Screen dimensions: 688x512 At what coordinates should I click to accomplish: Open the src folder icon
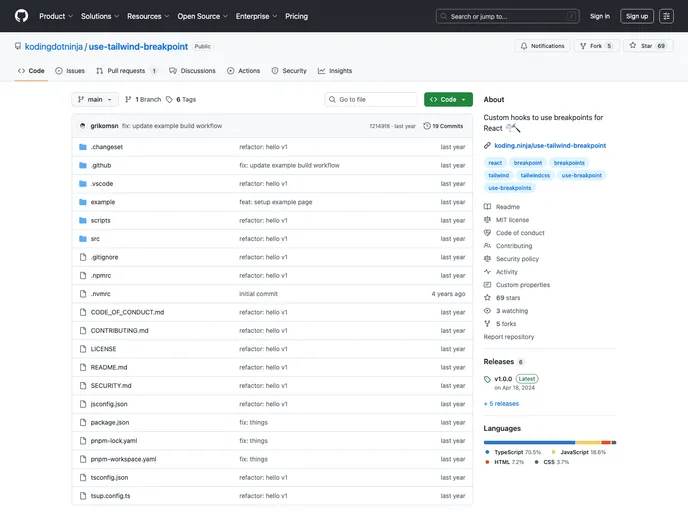(x=83, y=239)
